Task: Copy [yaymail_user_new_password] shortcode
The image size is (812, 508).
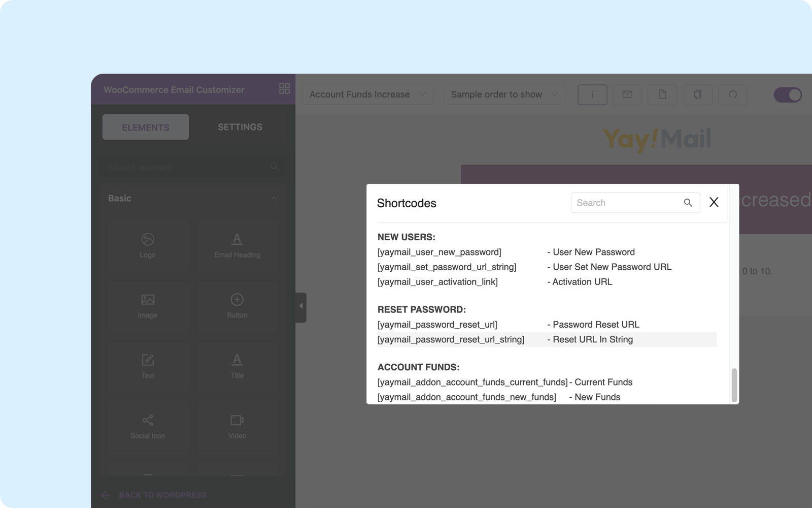Action: 439,252
